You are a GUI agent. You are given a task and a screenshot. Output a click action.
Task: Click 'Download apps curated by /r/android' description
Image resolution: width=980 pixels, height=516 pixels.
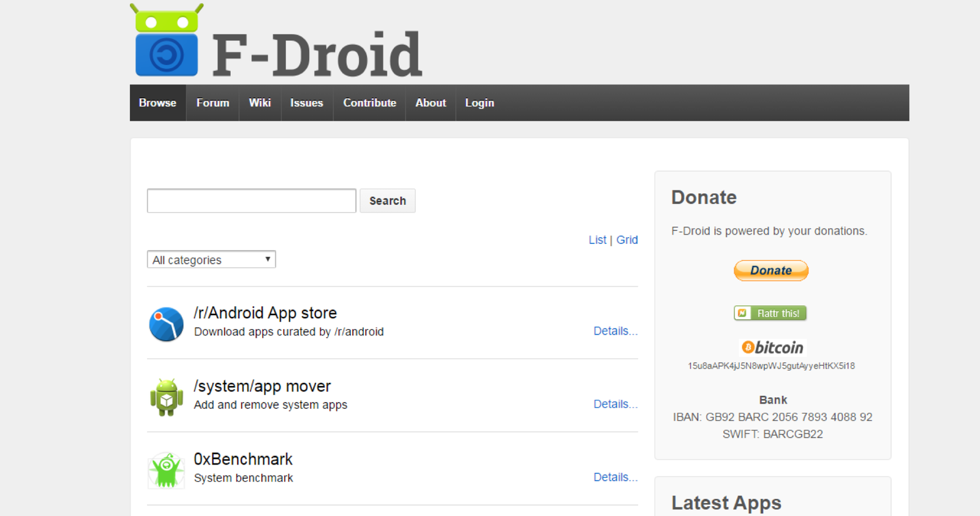click(x=289, y=332)
